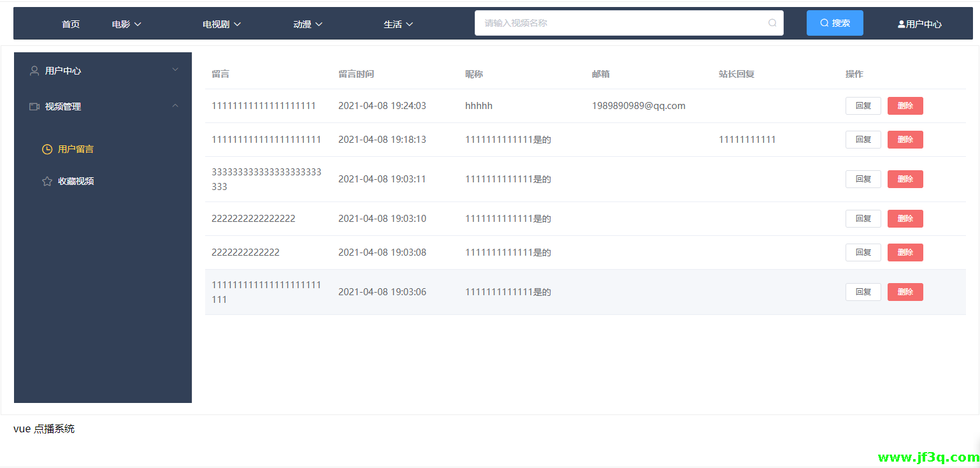Delete the 2021-04-08 19:18:13 message
Screen dimensions: 980x468
click(x=905, y=140)
